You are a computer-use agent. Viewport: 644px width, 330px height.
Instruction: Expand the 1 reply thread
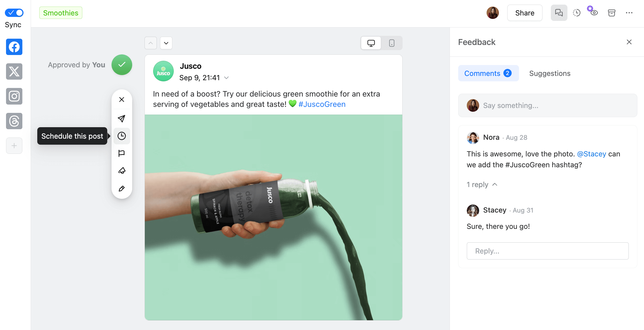pos(481,184)
